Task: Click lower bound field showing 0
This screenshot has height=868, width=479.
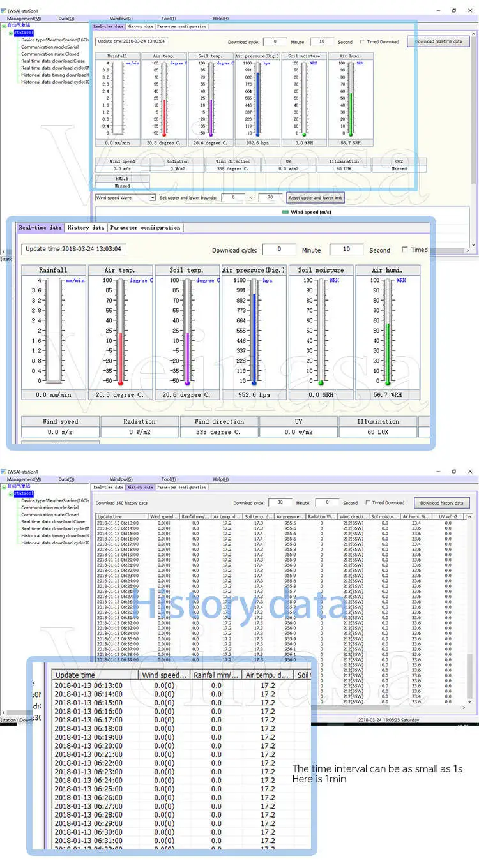Action: [234, 198]
